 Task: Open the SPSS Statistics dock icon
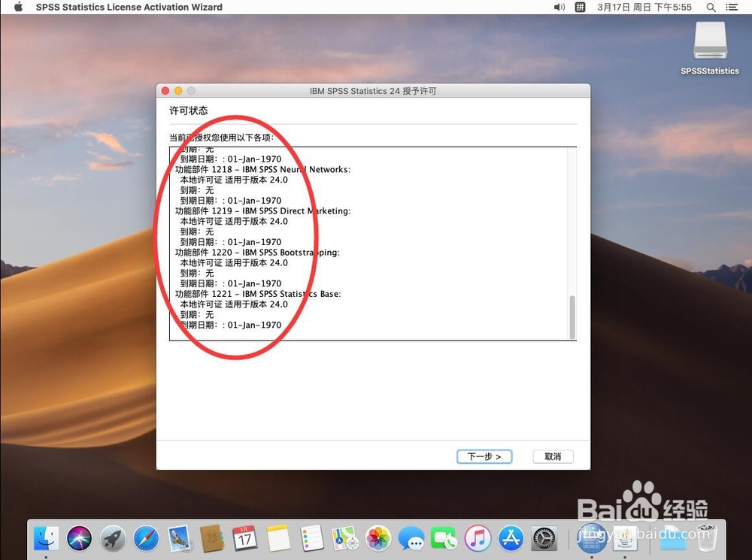click(x=592, y=538)
